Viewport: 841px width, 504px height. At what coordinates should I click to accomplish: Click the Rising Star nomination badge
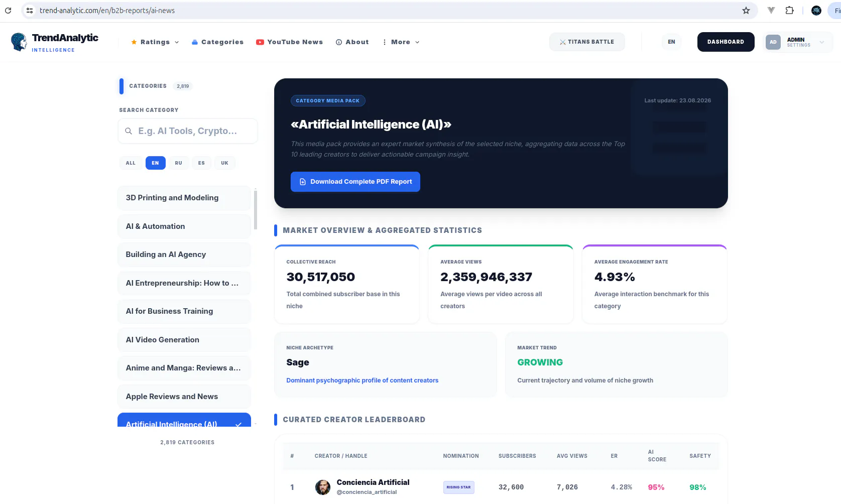click(x=458, y=487)
